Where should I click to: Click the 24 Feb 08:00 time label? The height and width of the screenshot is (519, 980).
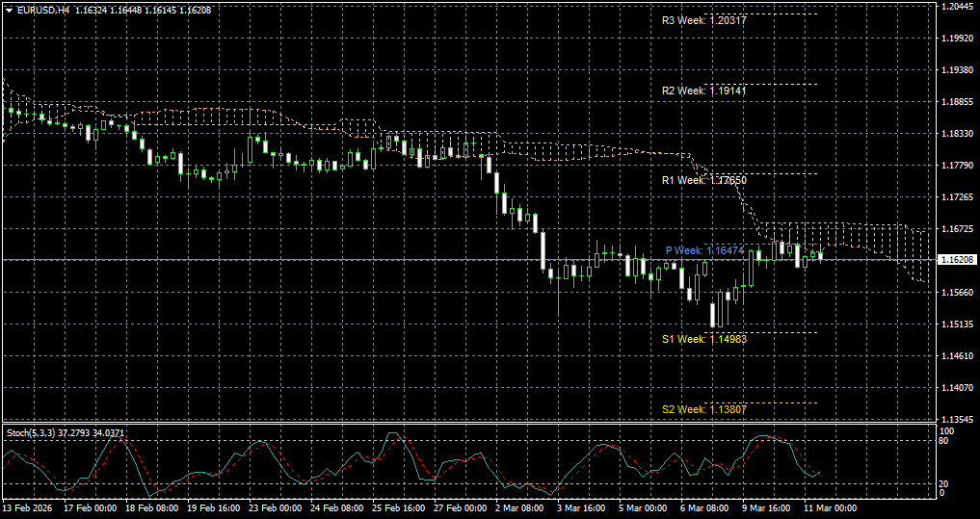point(337,507)
